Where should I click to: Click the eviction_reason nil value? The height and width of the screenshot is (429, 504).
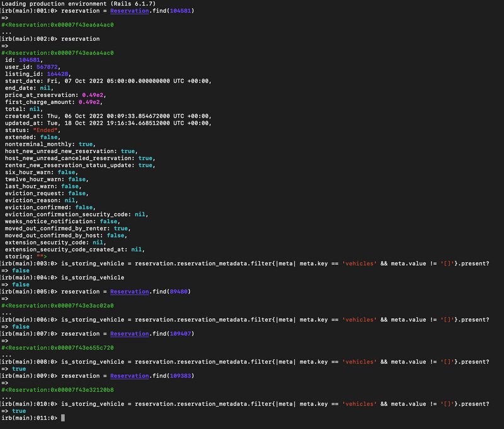(x=70, y=200)
